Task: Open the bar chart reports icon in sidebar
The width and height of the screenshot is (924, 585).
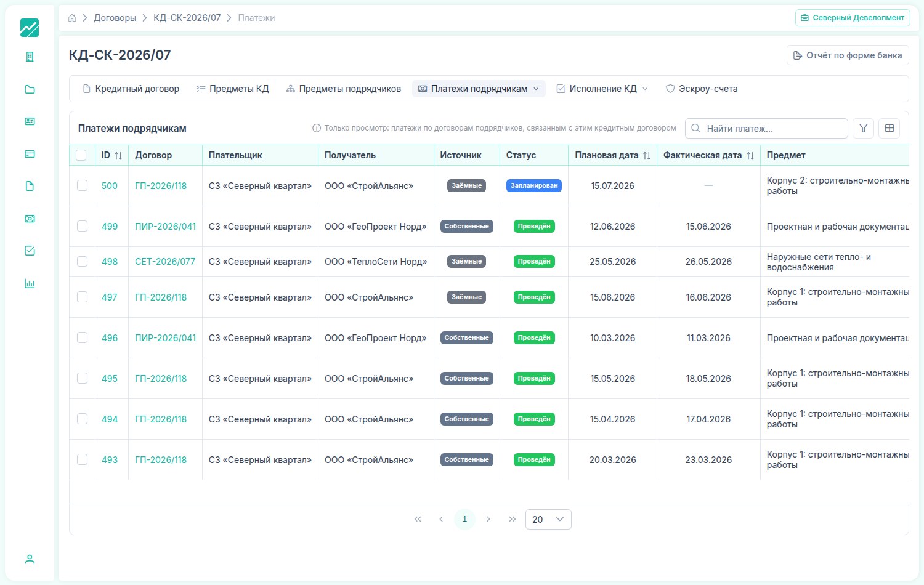Action: coord(30,283)
